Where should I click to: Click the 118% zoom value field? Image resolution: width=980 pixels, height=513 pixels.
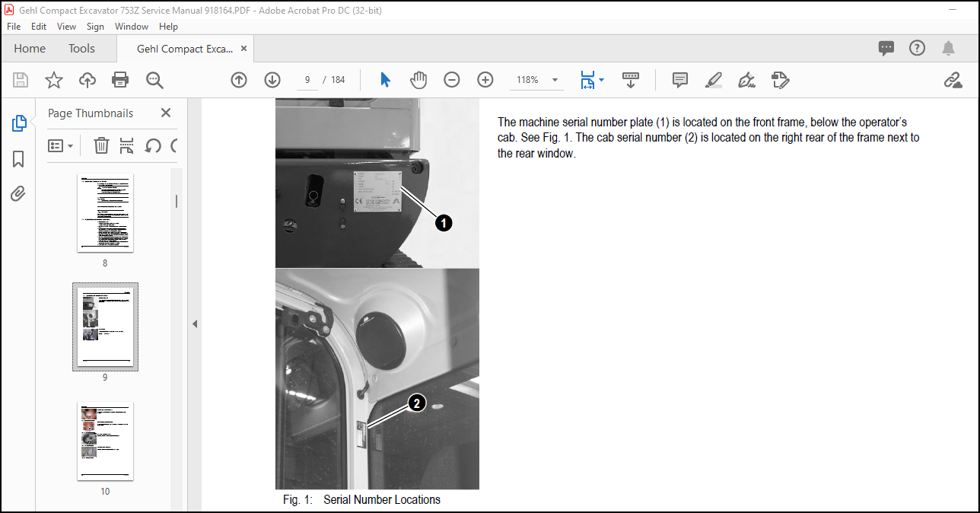click(x=527, y=80)
